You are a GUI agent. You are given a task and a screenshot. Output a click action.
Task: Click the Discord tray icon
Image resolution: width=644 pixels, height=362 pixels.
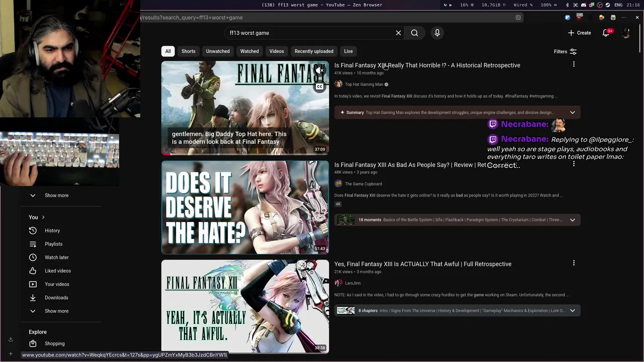(584, 5)
